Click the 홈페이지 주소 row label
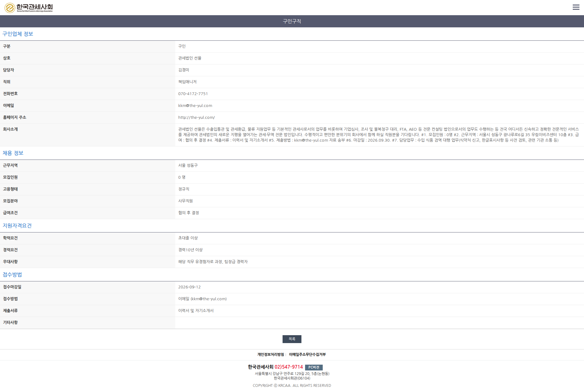 click(x=15, y=118)
